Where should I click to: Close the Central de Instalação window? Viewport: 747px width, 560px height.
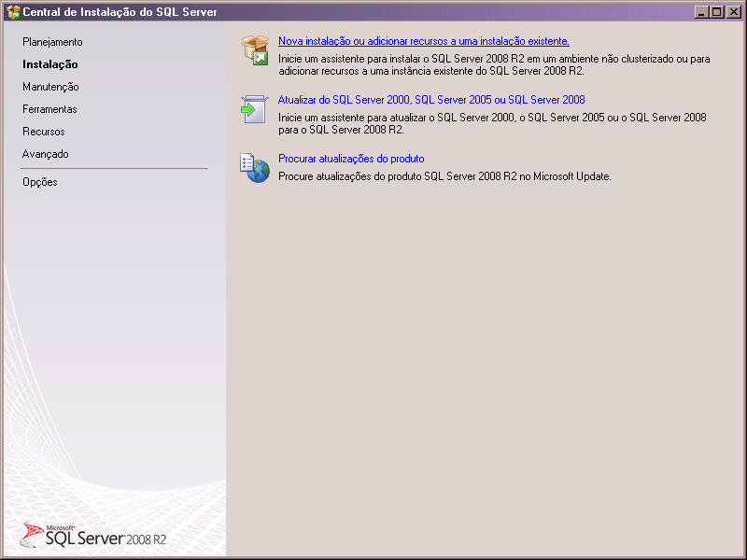pos(734,12)
